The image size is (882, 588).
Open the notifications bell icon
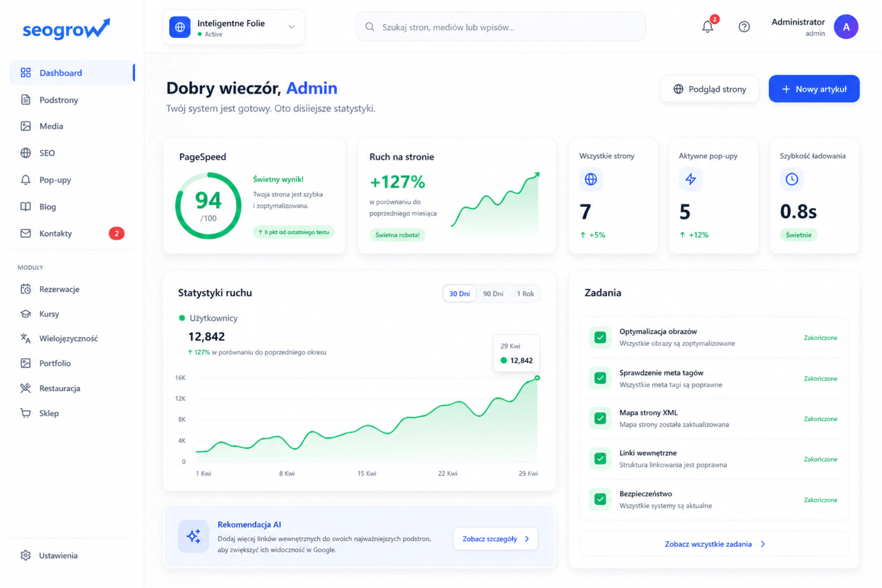point(708,27)
